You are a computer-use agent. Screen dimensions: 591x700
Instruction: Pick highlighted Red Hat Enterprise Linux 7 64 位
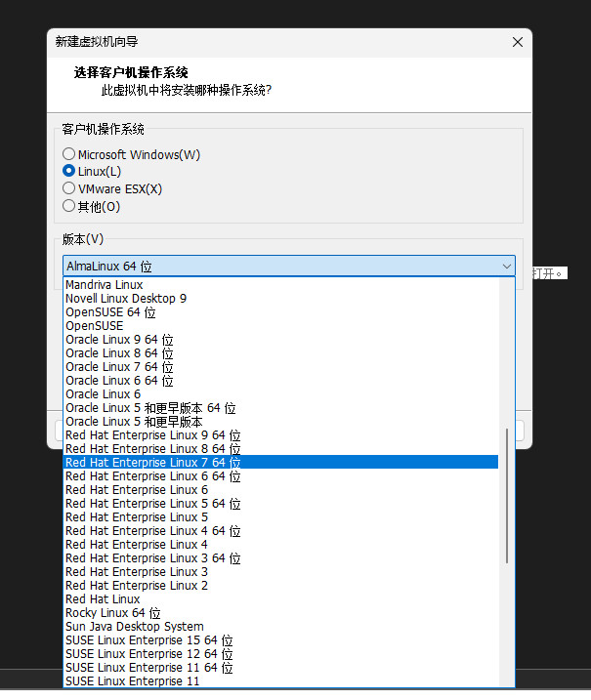click(152, 463)
